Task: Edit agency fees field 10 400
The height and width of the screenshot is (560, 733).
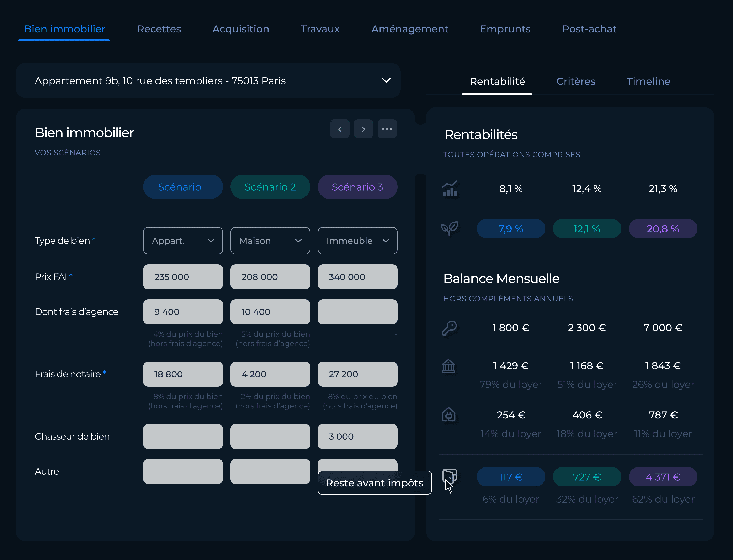Action: tap(270, 312)
